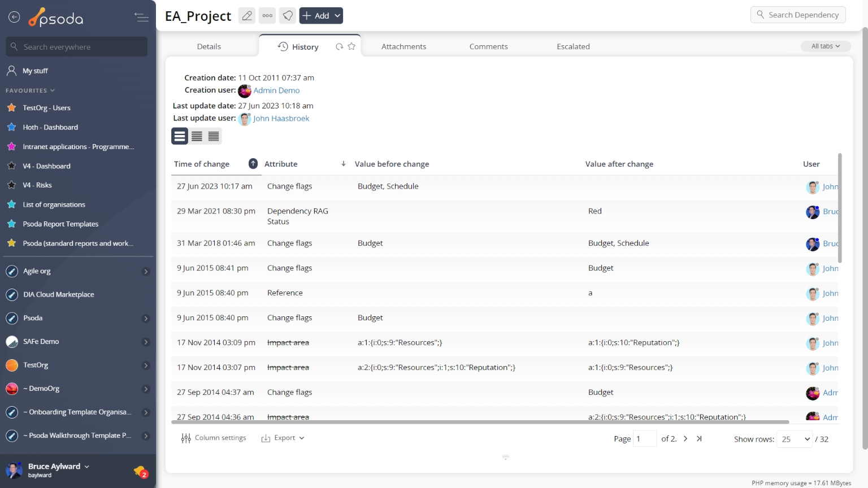
Task: Click the ~ Onboarding Template Organisation icon
Action: click(12, 412)
